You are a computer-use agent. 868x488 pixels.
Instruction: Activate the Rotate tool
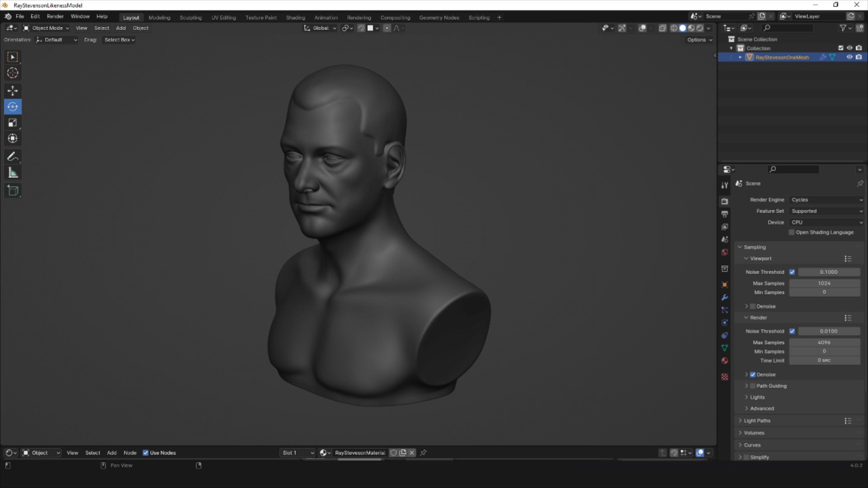pos(13,107)
